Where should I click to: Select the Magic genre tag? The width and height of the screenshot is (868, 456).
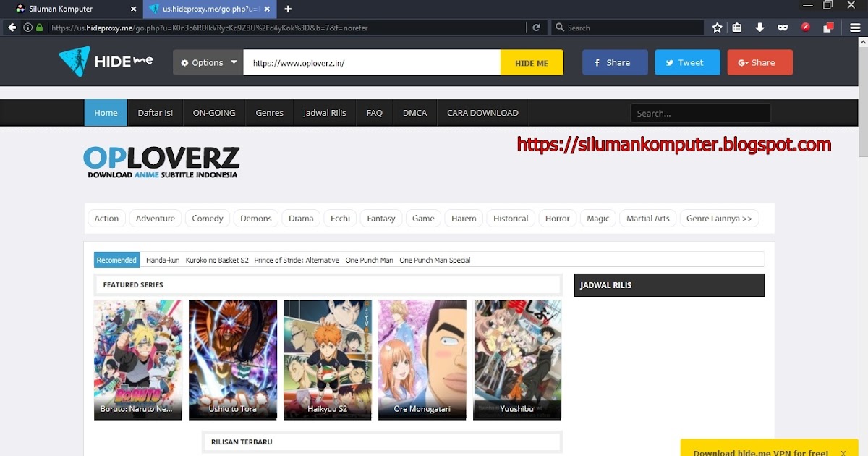(598, 219)
